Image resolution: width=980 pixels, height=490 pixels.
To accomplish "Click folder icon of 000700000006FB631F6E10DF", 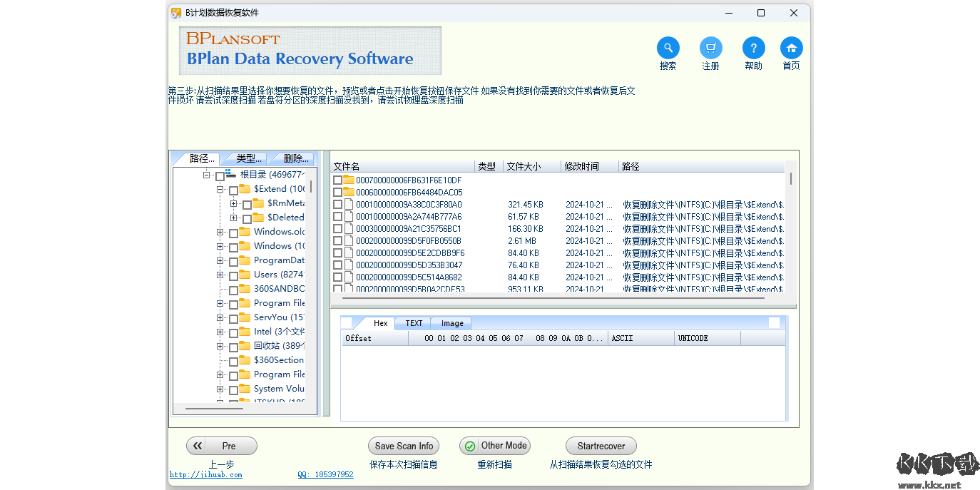I will [x=349, y=180].
